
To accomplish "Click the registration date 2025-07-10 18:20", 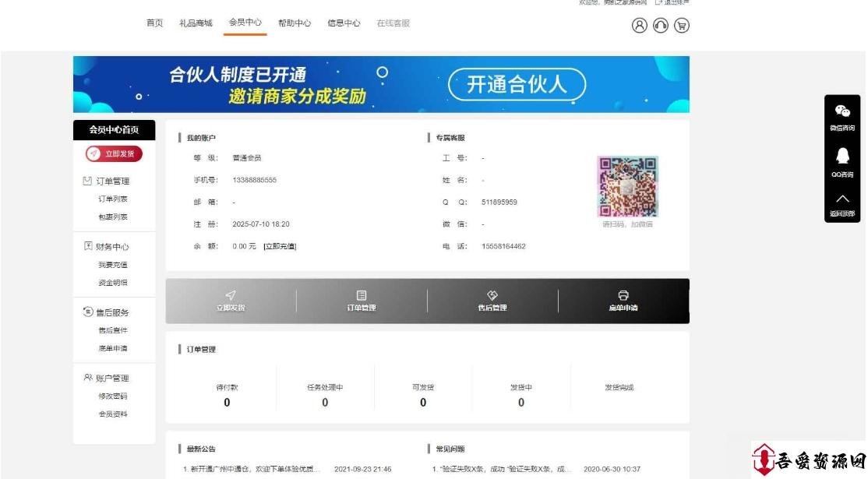I will (x=261, y=224).
